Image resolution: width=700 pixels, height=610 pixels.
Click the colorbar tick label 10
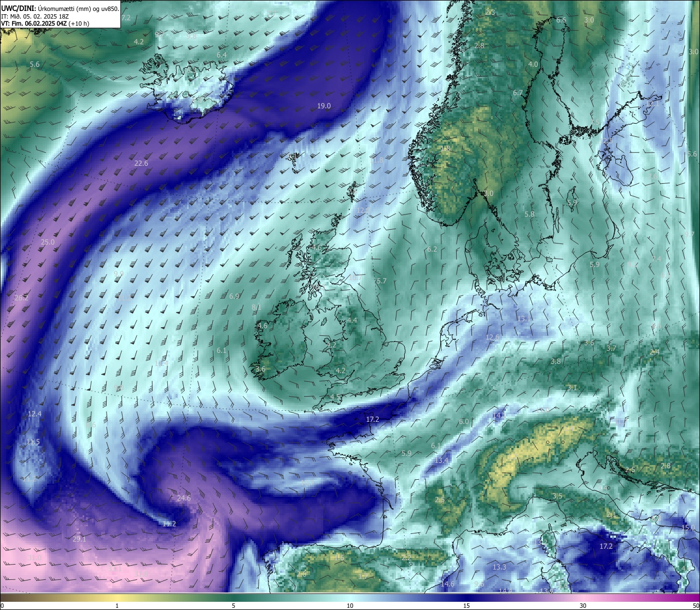[x=350, y=605]
